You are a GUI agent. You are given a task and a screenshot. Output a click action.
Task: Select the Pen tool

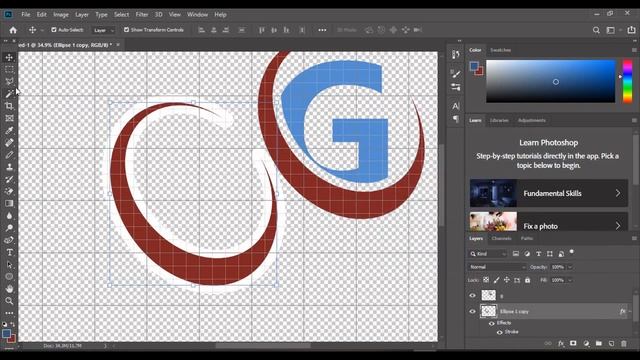[9, 240]
